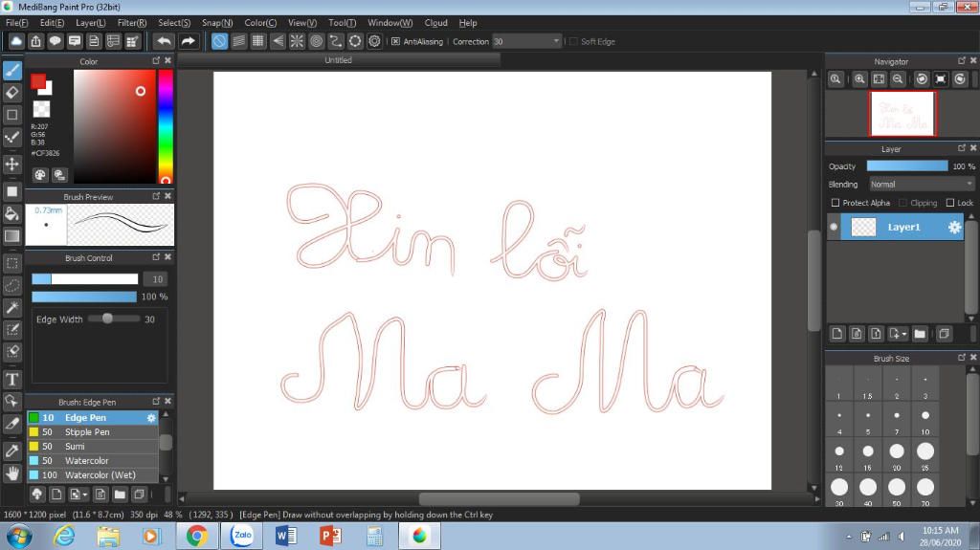Select the Watercolor (Wet) brush
Viewport: 980px width, 550px height.
point(93,475)
